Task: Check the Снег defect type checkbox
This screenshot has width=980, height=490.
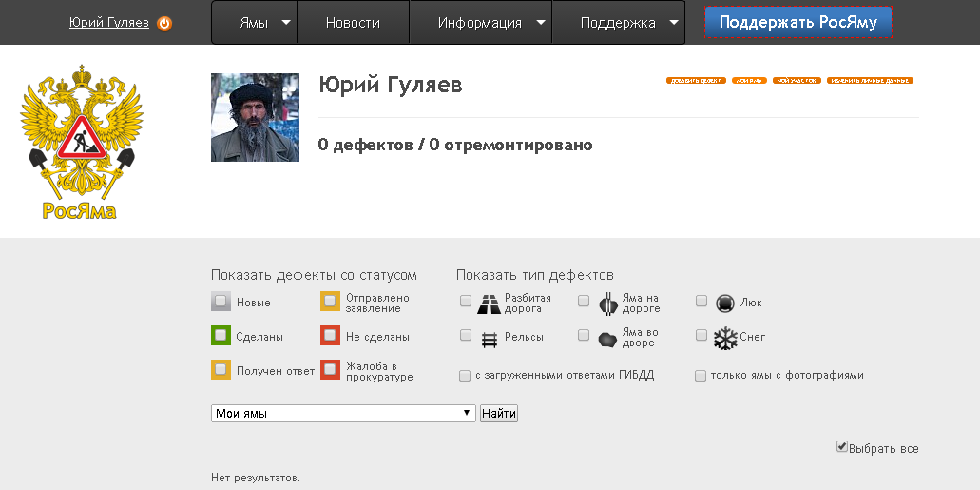Action: click(x=701, y=336)
